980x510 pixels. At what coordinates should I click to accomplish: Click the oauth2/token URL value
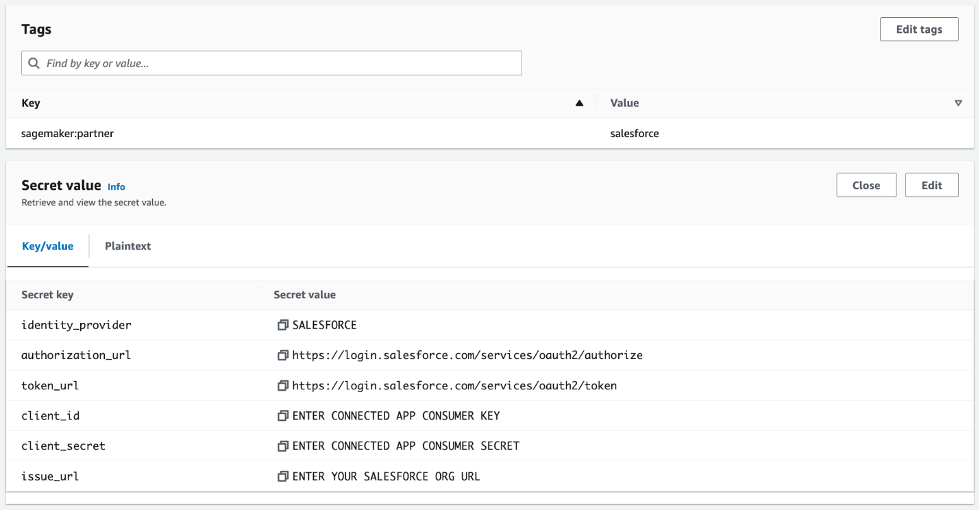click(454, 385)
